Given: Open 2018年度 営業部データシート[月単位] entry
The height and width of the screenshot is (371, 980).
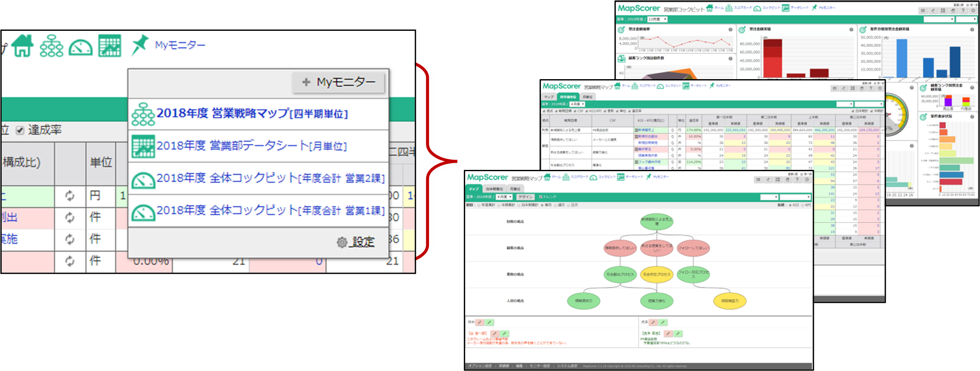Looking at the screenshot, I should pos(258,146).
